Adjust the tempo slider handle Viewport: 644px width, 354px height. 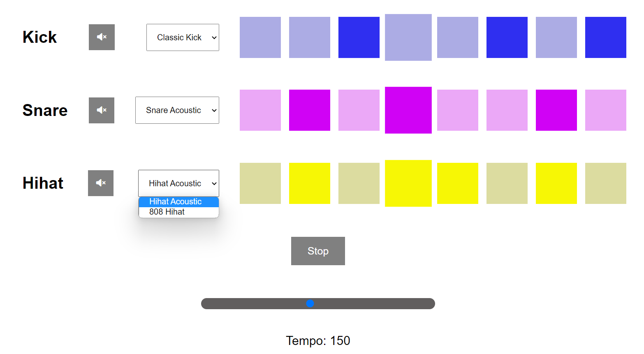click(x=310, y=303)
